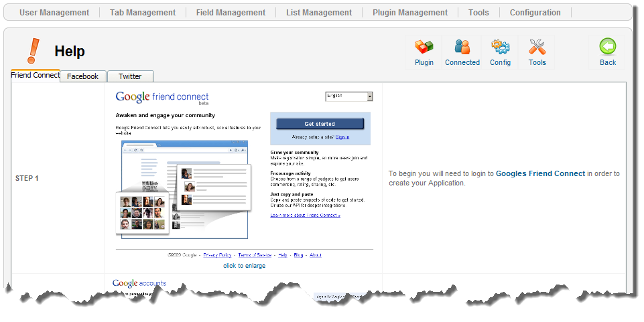The height and width of the screenshot is (322, 644).
Task: Switch to the Facebook tab
Action: 83,76
